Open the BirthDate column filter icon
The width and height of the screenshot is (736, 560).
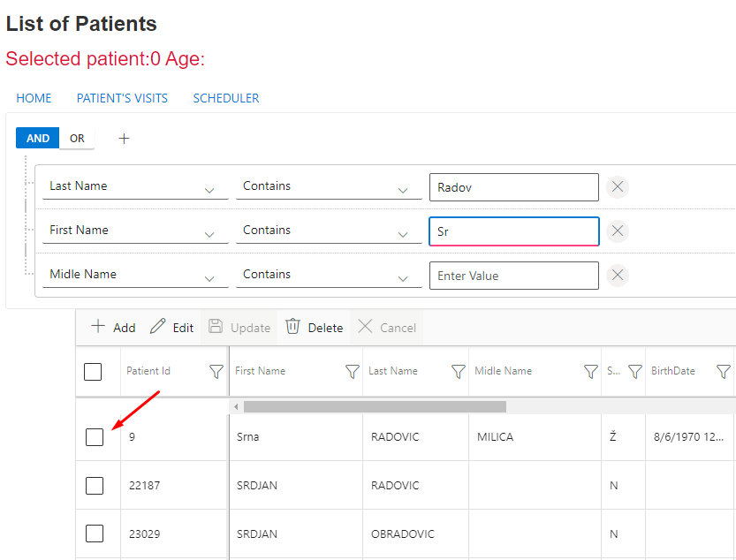point(723,372)
